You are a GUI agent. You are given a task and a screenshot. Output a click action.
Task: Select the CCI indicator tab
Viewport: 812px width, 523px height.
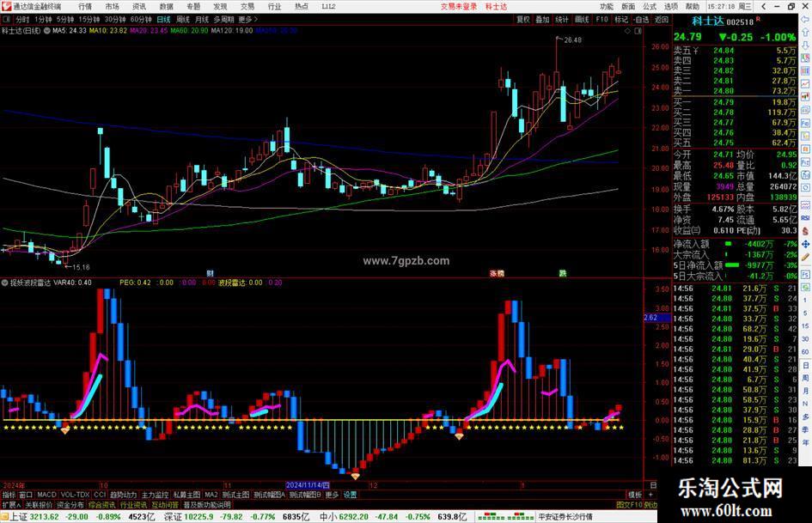click(x=100, y=495)
